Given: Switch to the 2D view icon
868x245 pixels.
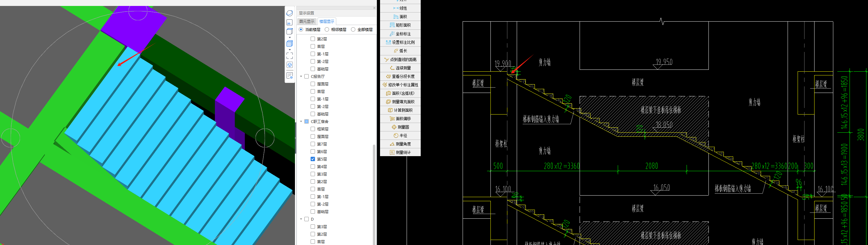Looking at the screenshot, I should coord(289,23).
